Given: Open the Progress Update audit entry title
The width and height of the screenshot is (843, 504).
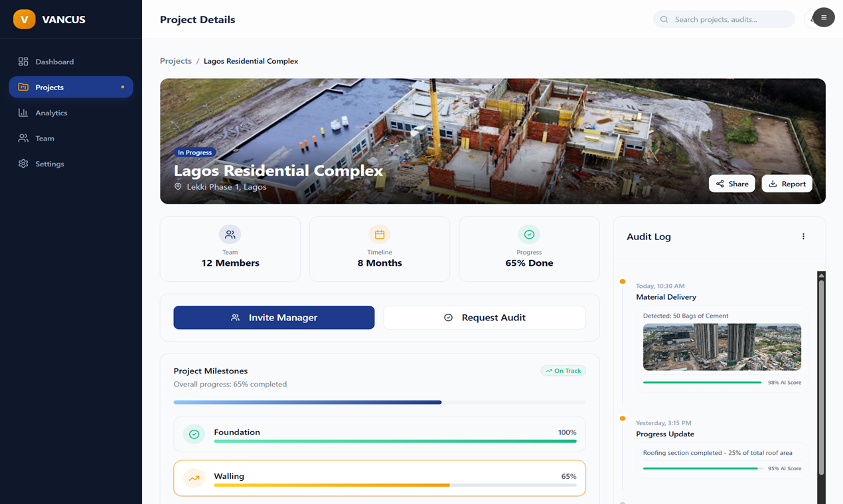Looking at the screenshot, I should point(665,434).
